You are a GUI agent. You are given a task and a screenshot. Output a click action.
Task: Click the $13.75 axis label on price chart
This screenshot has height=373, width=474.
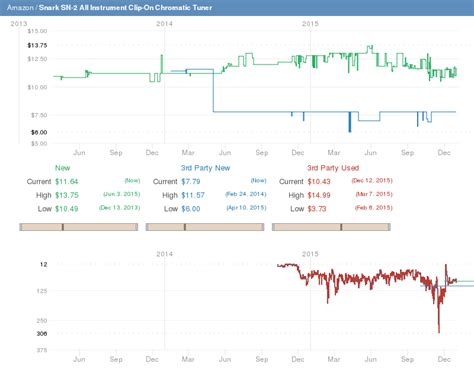[x=37, y=45]
